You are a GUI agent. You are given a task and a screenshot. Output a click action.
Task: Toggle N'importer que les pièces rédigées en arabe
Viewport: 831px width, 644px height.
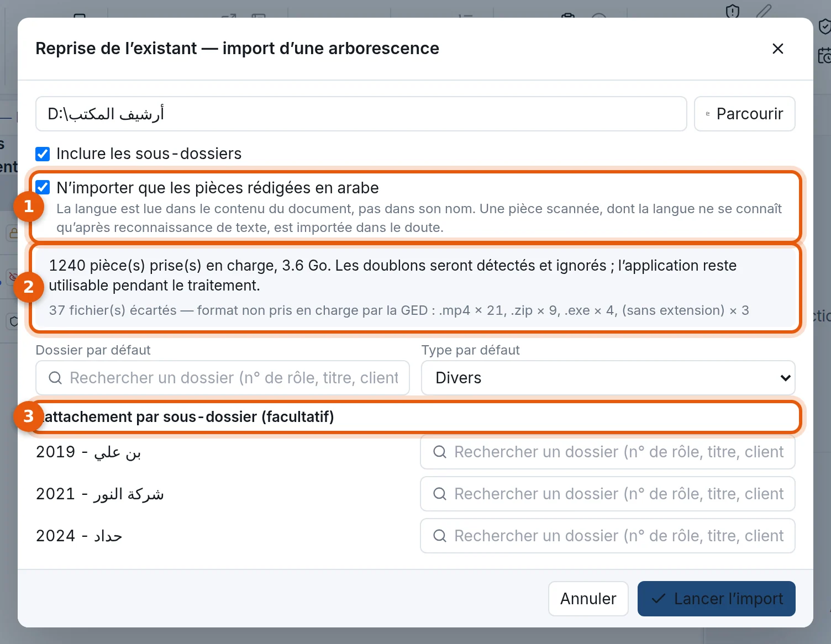pyautogui.click(x=43, y=187)
